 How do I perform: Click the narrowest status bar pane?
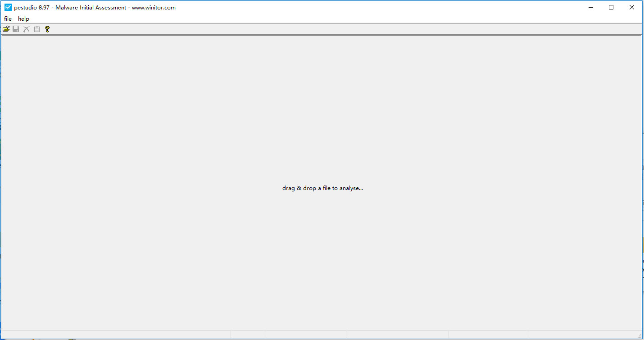[x=248, y=334]
